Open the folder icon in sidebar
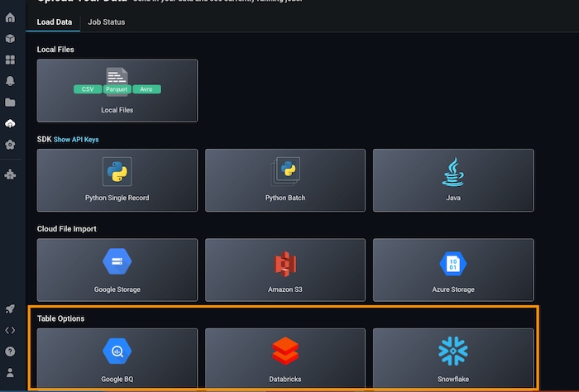579x392 pixels. pos(10,103)
